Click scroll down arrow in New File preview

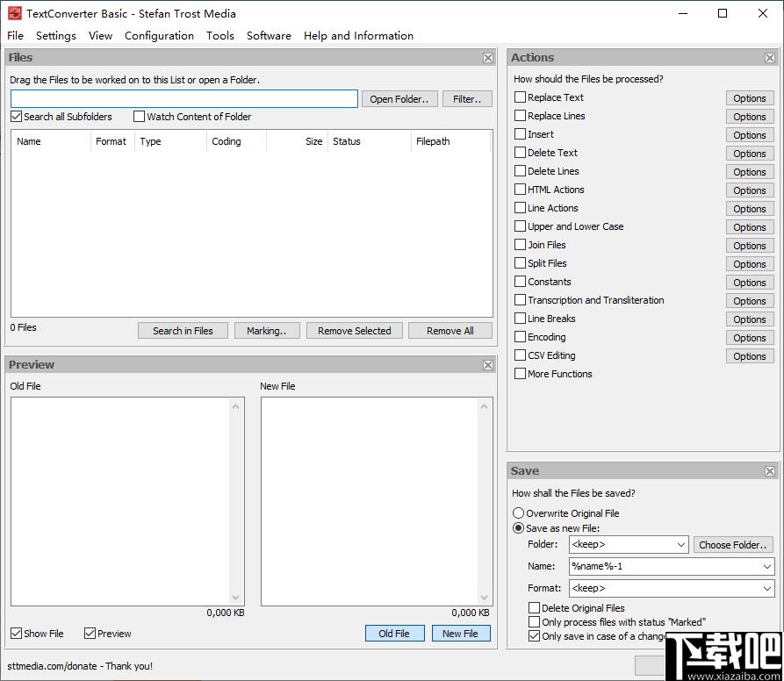coord(484,598)
